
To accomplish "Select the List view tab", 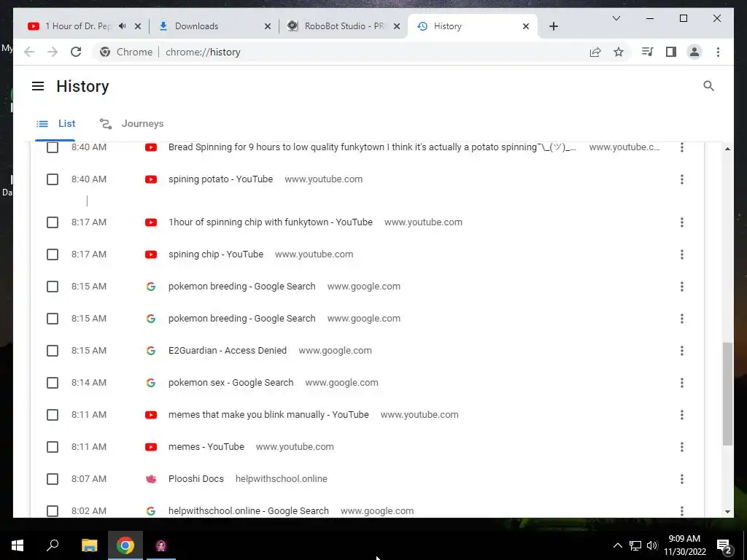I will pyautogui.click(x=55, y=124).
